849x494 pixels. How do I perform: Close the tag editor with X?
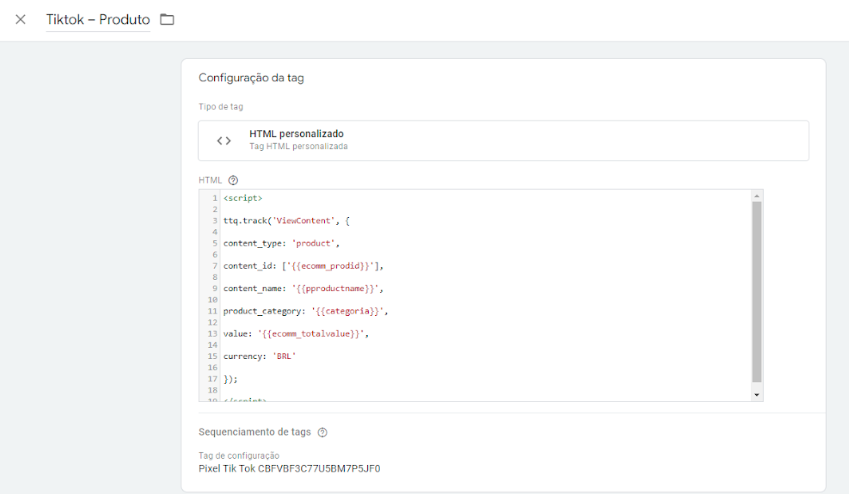(21, 20)
